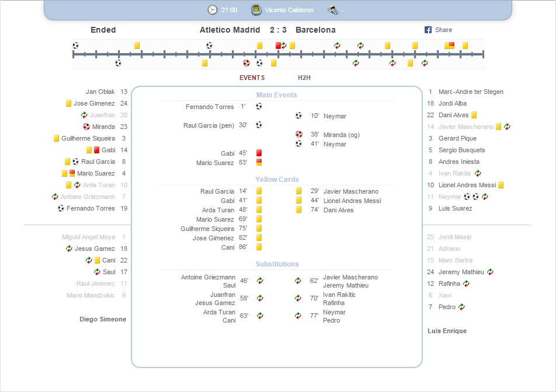
Task: Click goal icon next to Neymar 10'
Action: click(298, 116)
